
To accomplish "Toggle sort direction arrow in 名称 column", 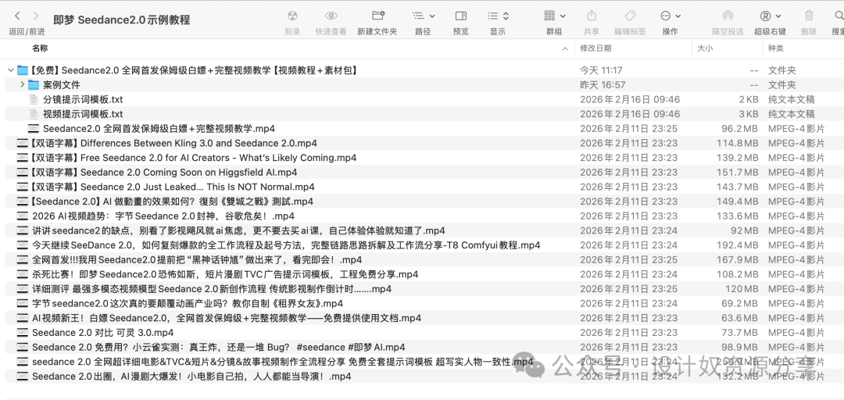I will point(565,49).
